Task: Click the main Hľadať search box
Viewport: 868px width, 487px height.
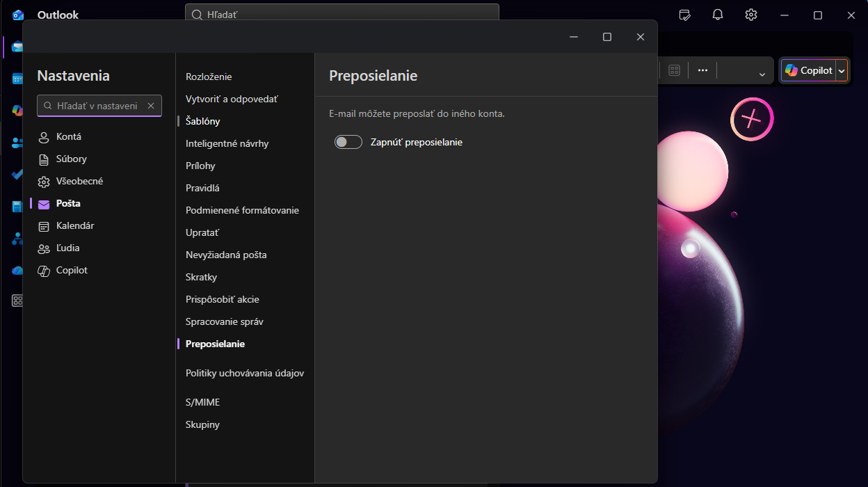Action: pyautogui.click(x=341, y=14)
